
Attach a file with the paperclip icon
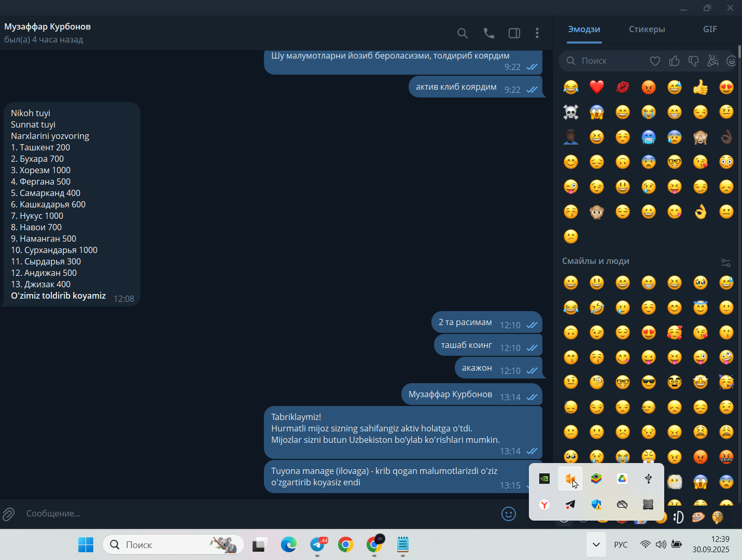pos(9,514)
